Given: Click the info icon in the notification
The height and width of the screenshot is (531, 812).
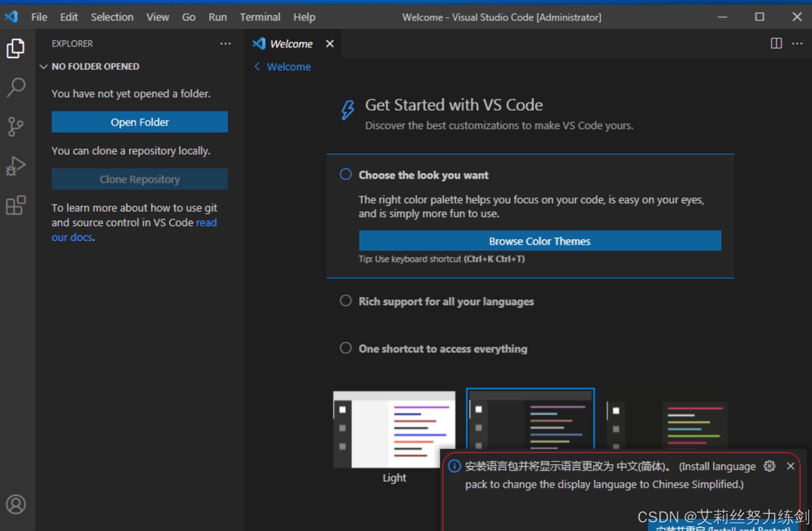Looking at the screenshot, I should tap(454, 466).
